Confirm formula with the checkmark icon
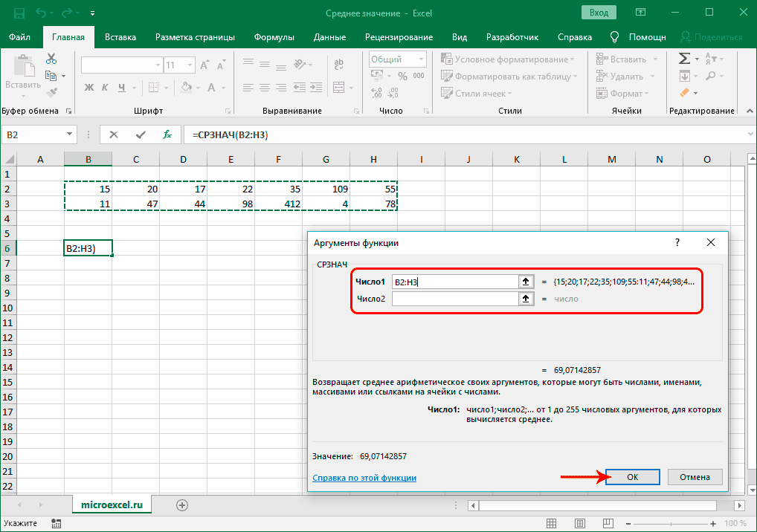Screen dimensions: 757x532 coord(141,134)
